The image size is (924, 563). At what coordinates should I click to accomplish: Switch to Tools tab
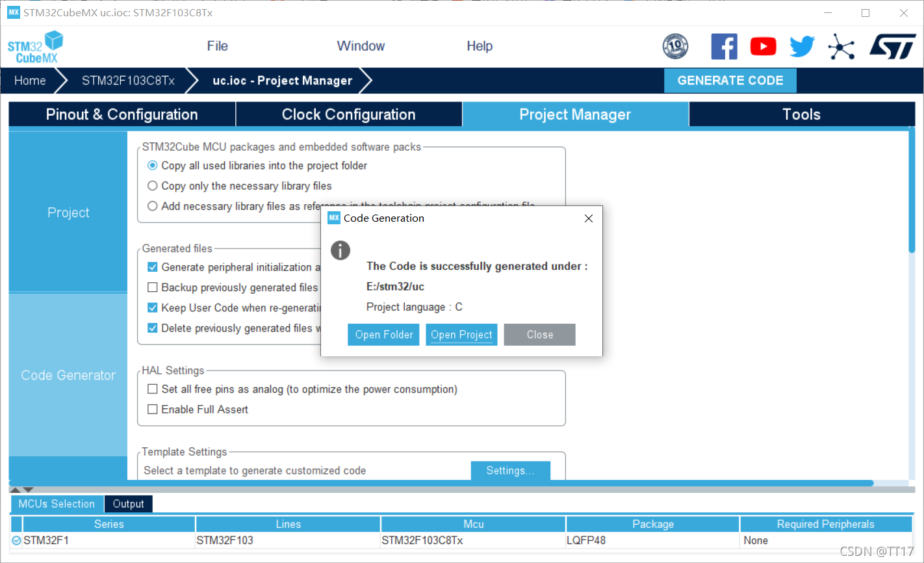(802, 114)
